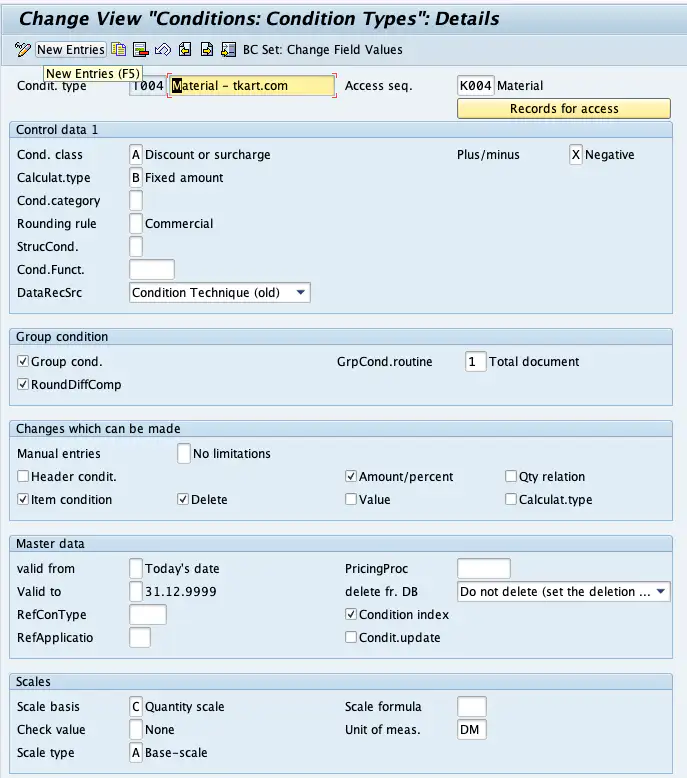Toggle the RoundDiffComp checkbox
The image size is (687, 778).
pos(23,384)
